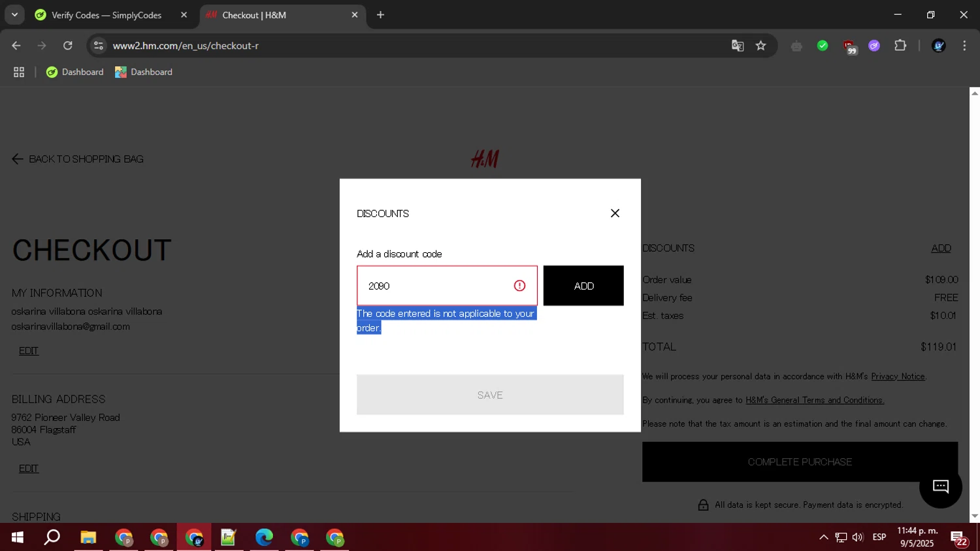980x551 pixels.
Task: Click the black ADD button in dialog
Action: 583,286
